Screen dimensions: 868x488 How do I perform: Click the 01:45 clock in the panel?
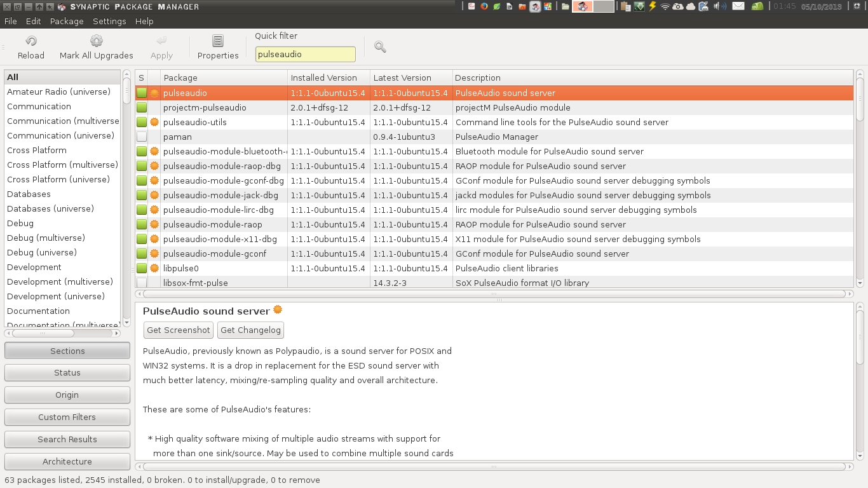tap(785, 6)
